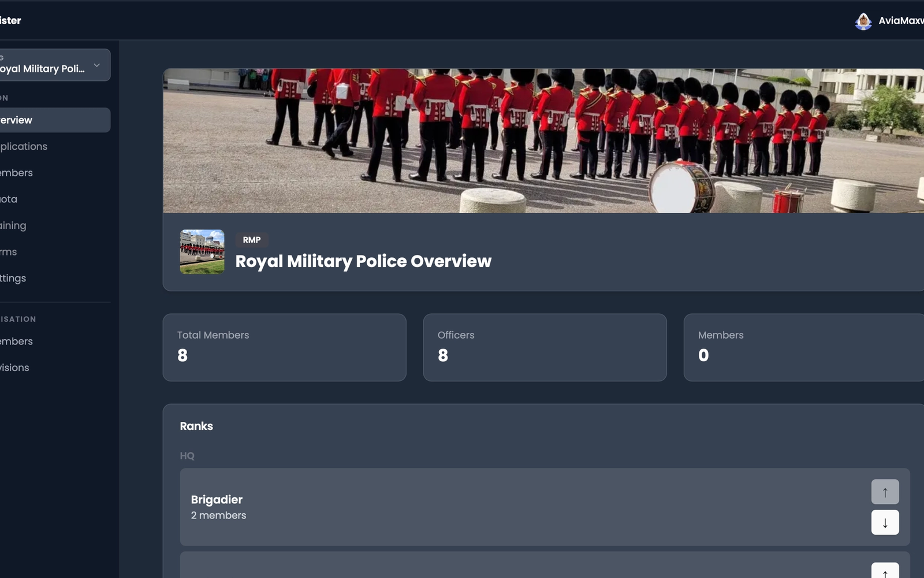Click the Members stat card showing 0
The height and width of the screenshot is (578, 924).
(x=804, y=347)
